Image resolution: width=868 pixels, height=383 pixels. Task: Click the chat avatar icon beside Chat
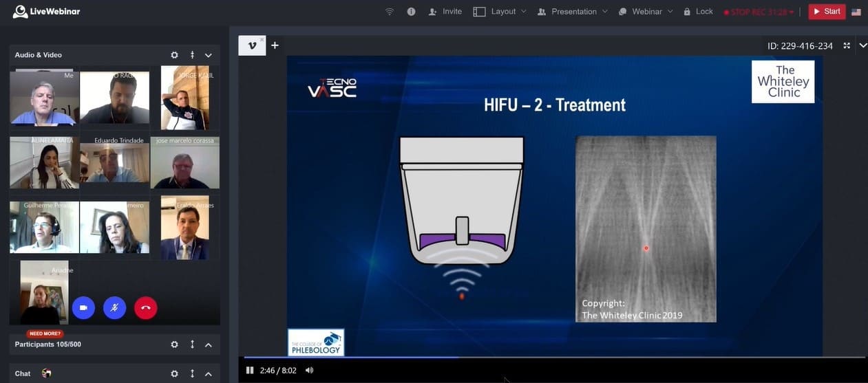click(x=46, y=373)
